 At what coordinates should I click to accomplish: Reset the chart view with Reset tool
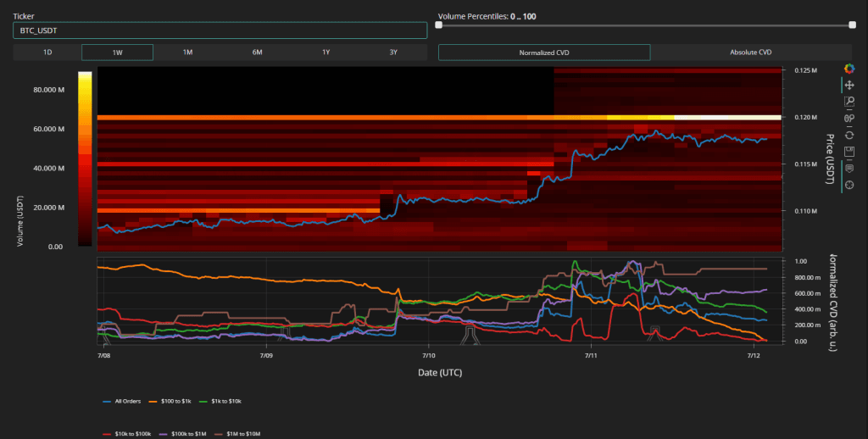(x=849, y=135)
